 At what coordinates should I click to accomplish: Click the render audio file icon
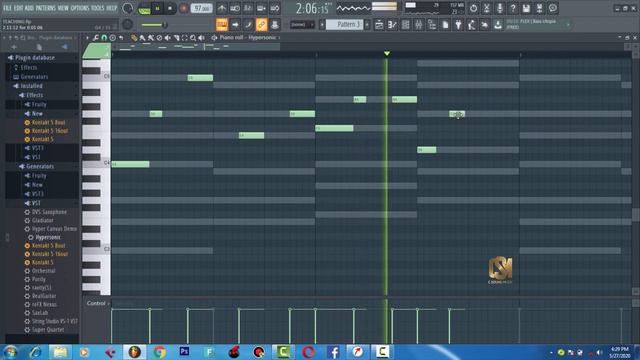(x=539, y=8)
